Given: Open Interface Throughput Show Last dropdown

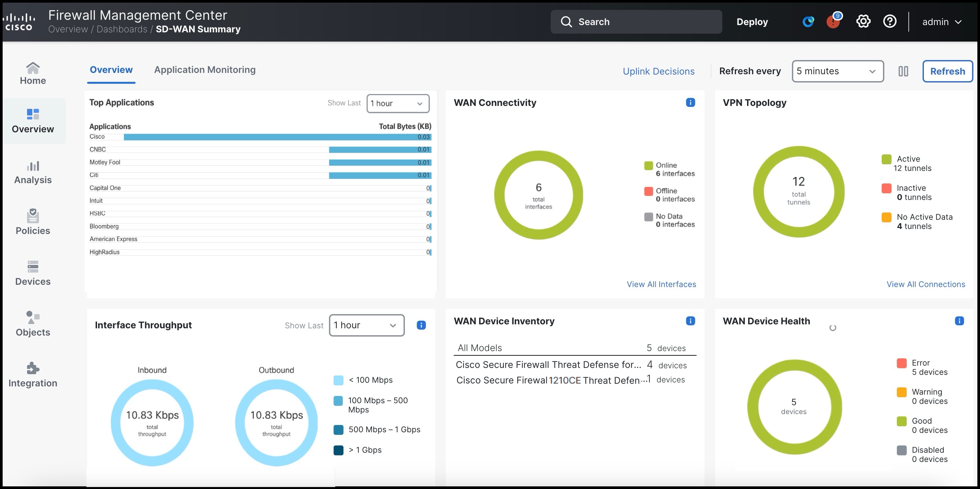Looking at the screenshot, I should coord(366,325).
